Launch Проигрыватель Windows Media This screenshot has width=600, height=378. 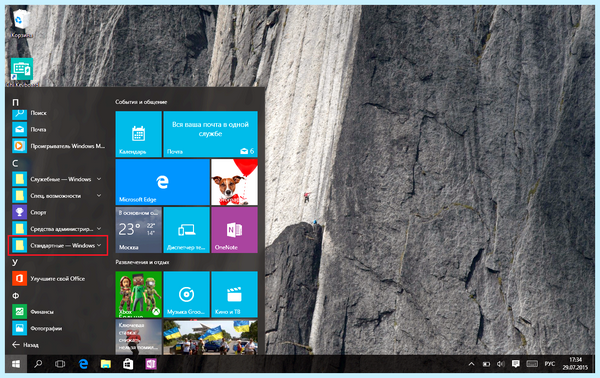click(x=57, y=146)
